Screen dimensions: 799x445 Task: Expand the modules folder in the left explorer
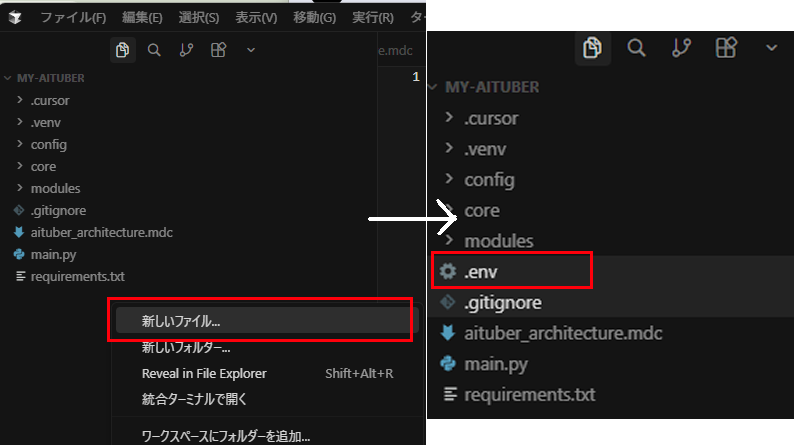point(55,188)
